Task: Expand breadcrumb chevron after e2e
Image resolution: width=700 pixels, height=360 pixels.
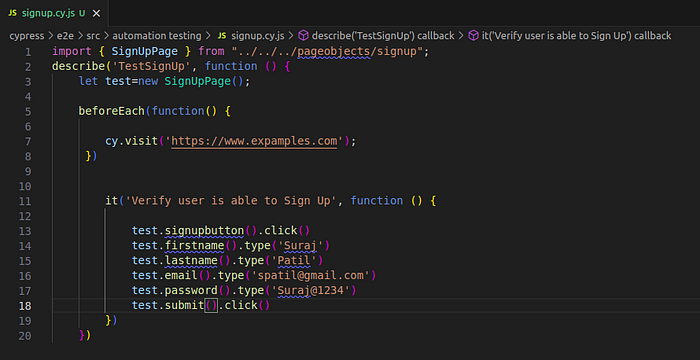Action: 79,36
